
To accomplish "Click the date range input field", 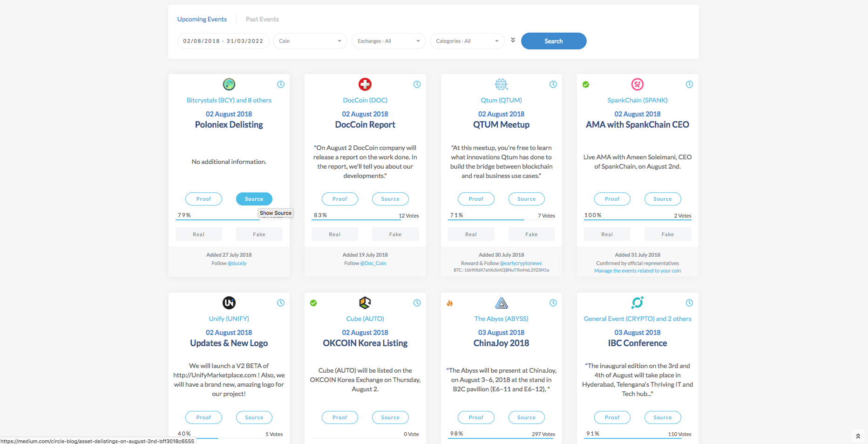I will point(223,41).
